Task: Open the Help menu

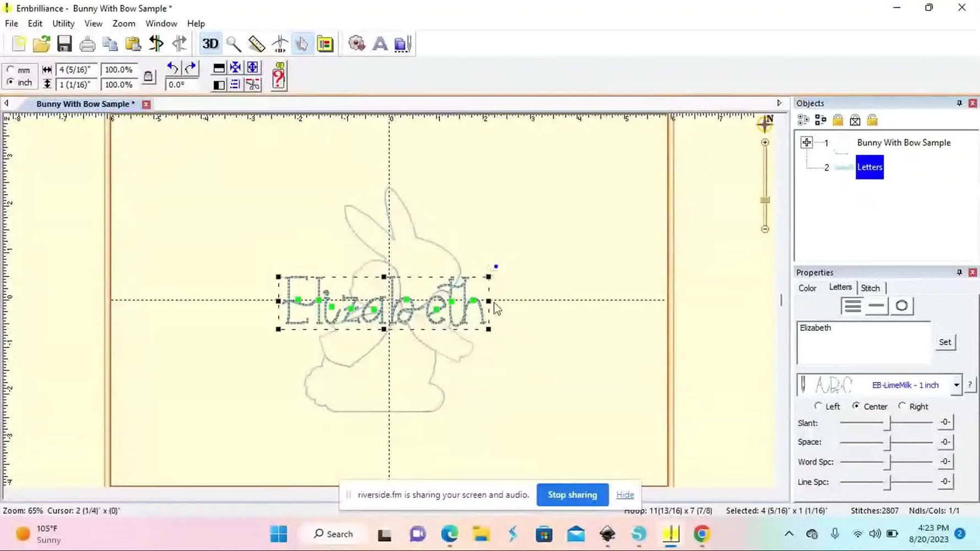Action: point(196,24)
